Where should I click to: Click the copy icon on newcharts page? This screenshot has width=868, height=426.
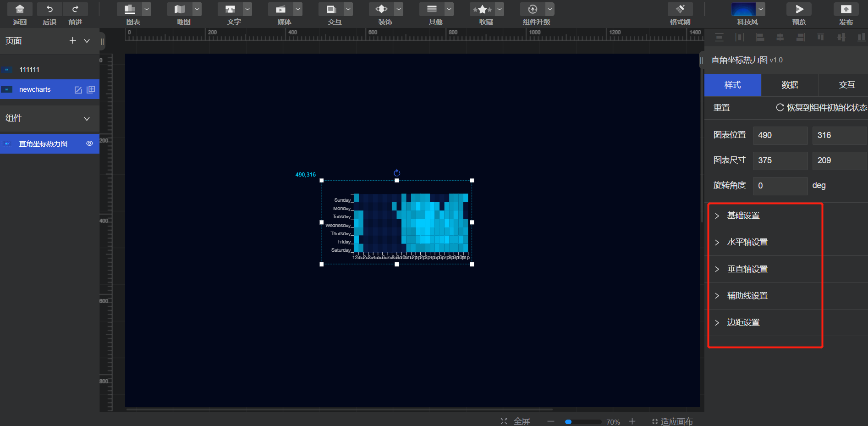(91, 89)
